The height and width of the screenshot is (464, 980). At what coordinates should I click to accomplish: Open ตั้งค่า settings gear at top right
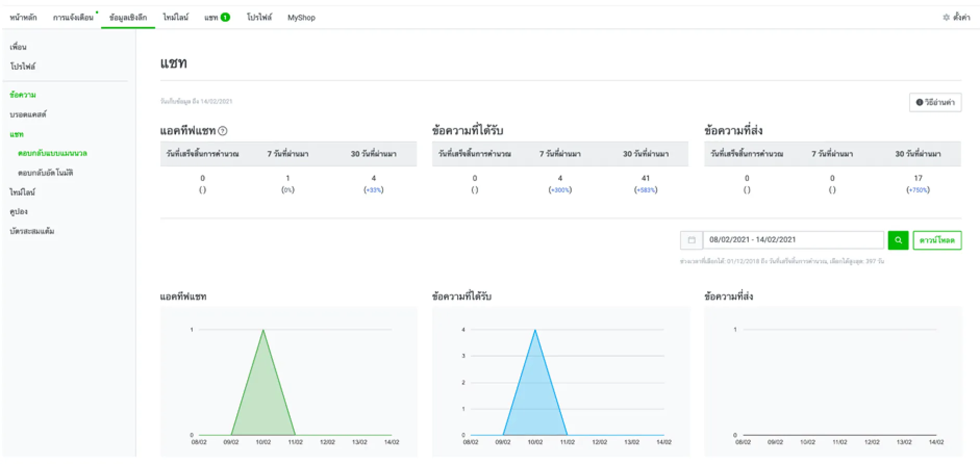(957, 17)
